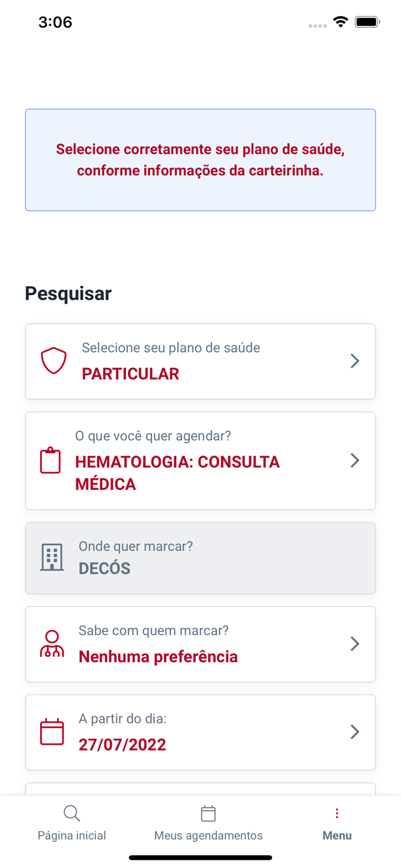This screenshot has width=401, height=868.
Task: Go to Página inicial
Action: (x=72, y=822)
